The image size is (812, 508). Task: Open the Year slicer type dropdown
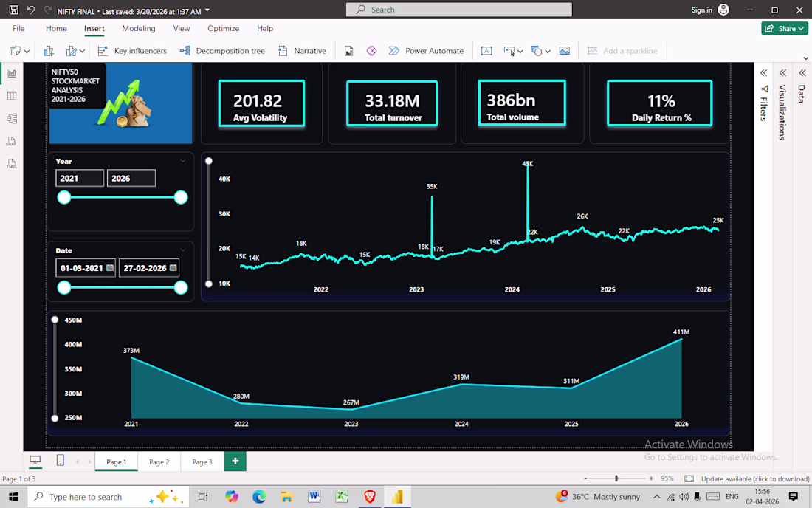pyautogui.click(x=183, y=161)
